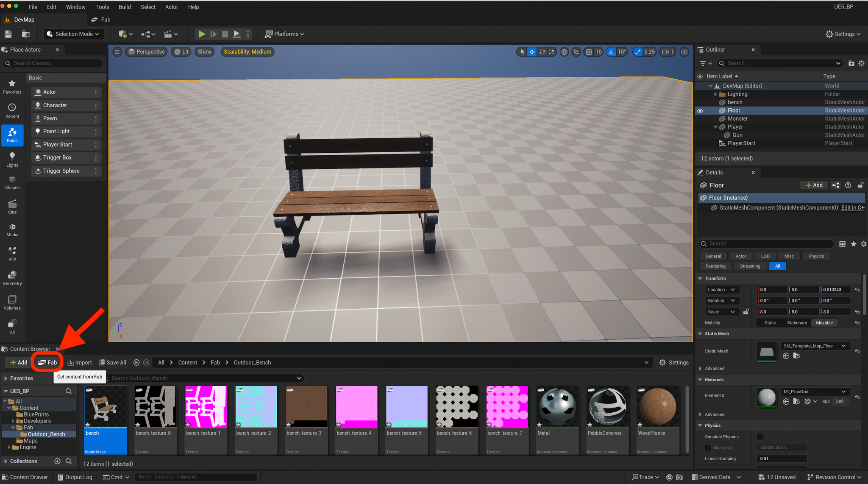This screenshot has width=868, height=484.
Task: Select the viewport Select mode arrow tool
Action: [522, 52]
